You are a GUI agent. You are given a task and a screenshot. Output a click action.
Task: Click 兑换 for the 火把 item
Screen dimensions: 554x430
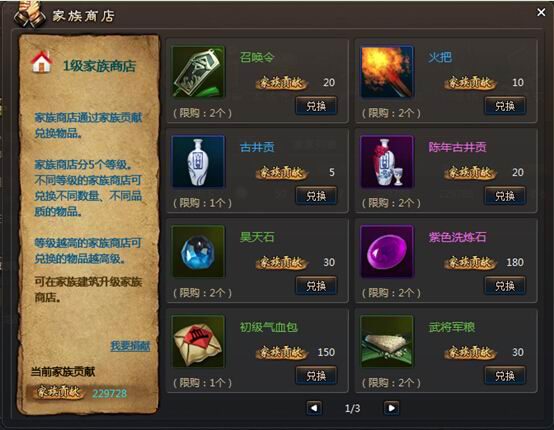[x=505, y=106]
